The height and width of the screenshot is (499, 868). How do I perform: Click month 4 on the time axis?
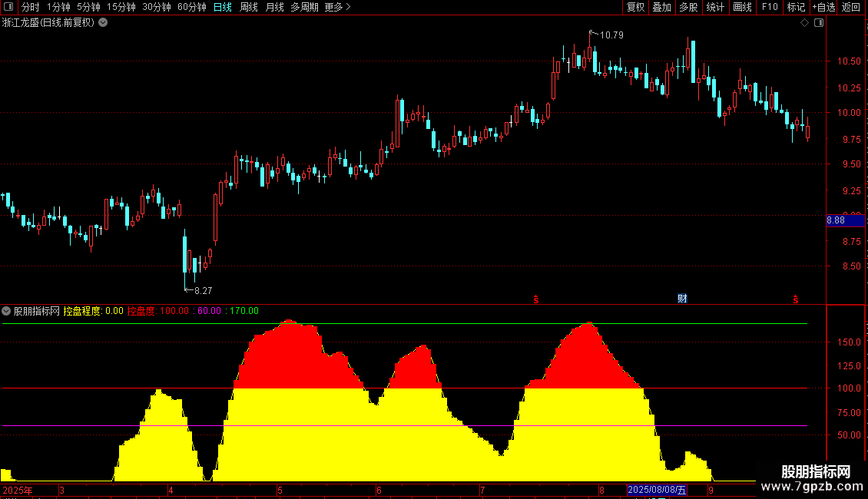[x=171, y=490]
